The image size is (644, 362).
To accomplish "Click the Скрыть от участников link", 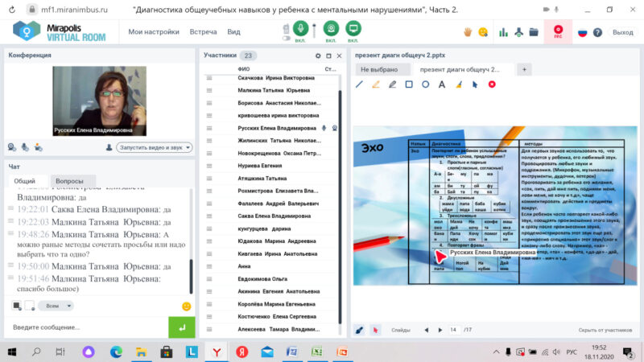I will coord(605,330).
